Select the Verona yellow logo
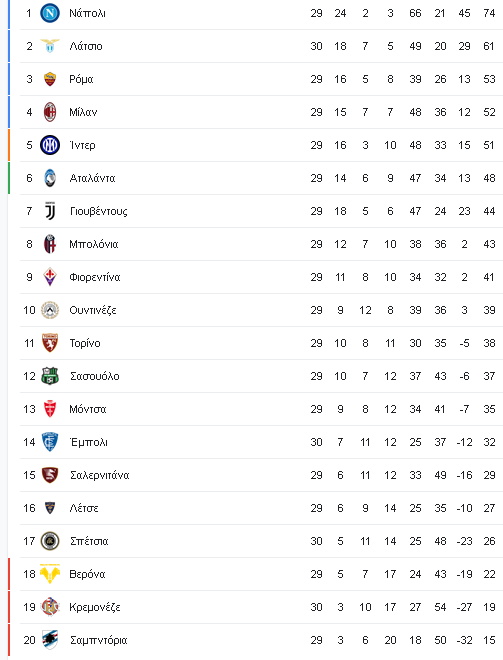Viewport: 503px width, 660px height. coord(50,574)
